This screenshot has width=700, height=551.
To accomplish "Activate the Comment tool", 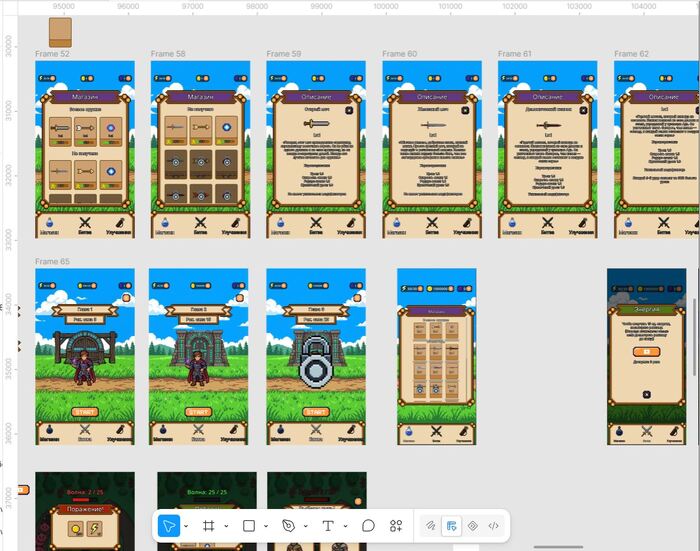I will [x=368, y=526].
